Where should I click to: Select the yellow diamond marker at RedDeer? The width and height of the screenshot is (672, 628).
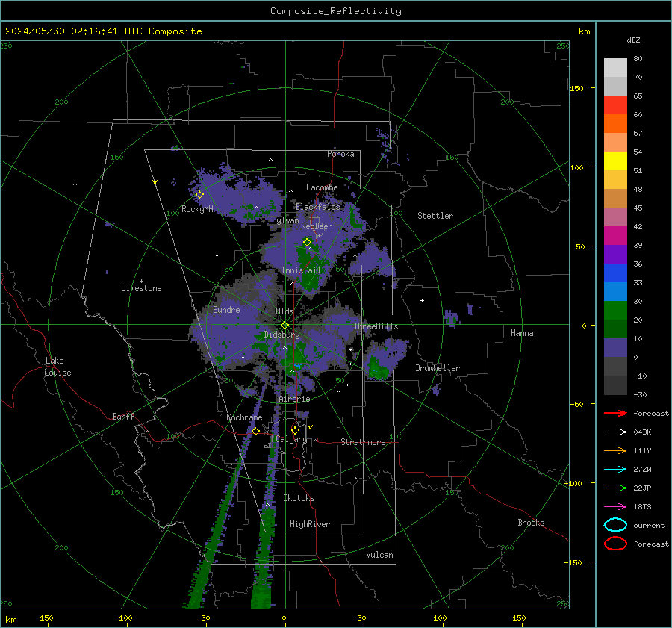pyautogui.click(x=307, y=243)
